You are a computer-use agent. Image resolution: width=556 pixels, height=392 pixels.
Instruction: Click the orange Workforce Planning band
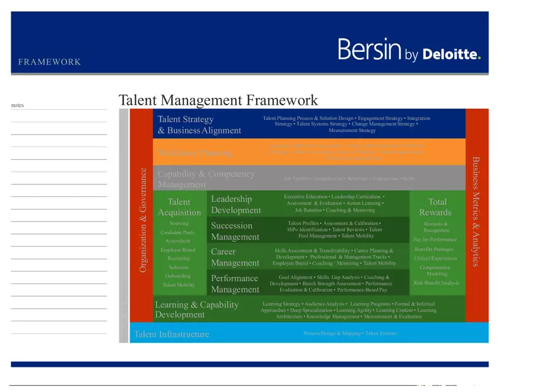(195, 153)
